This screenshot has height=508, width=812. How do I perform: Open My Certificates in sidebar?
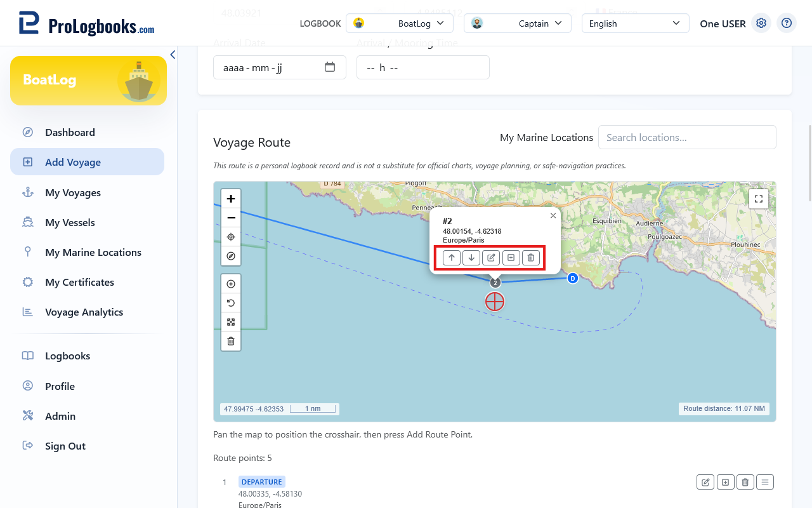[x=87, y=282]
